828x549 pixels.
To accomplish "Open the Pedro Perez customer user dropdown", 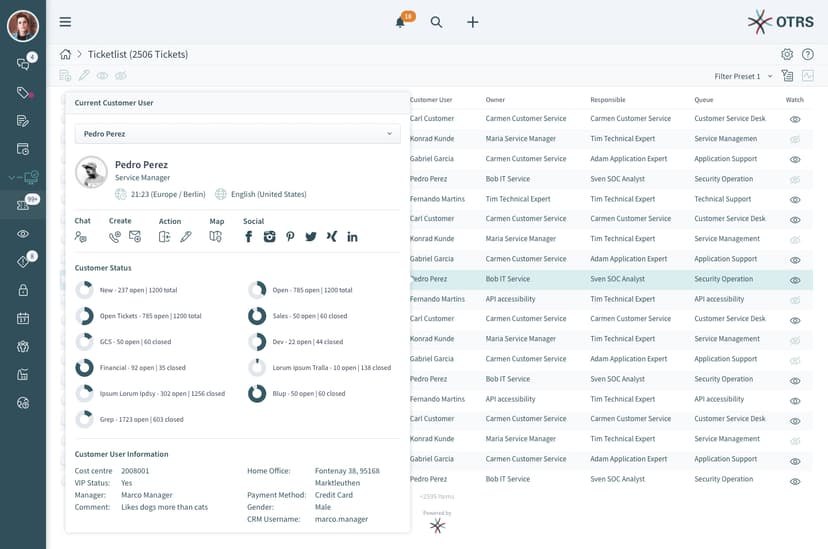I will pyautogui.click(x=237, y=134).
